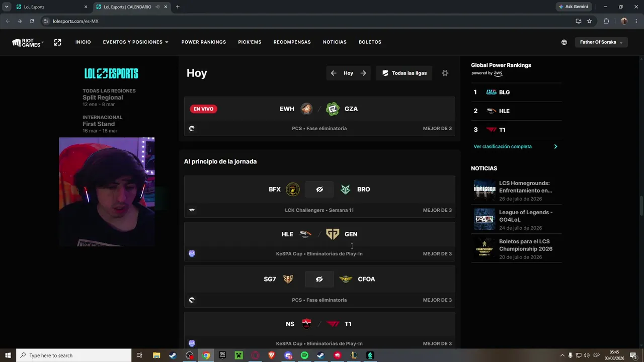Viewport: 644px width, 362px height.
Task: Open the Father Of Soraka account menu
Action: coord(601,42)
